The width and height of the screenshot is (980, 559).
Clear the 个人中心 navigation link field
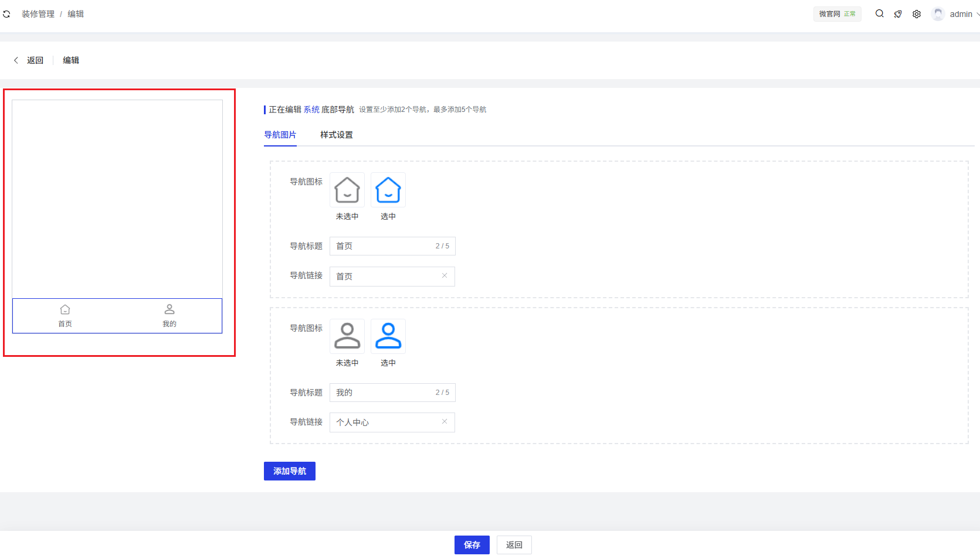(x=445, y=422)
